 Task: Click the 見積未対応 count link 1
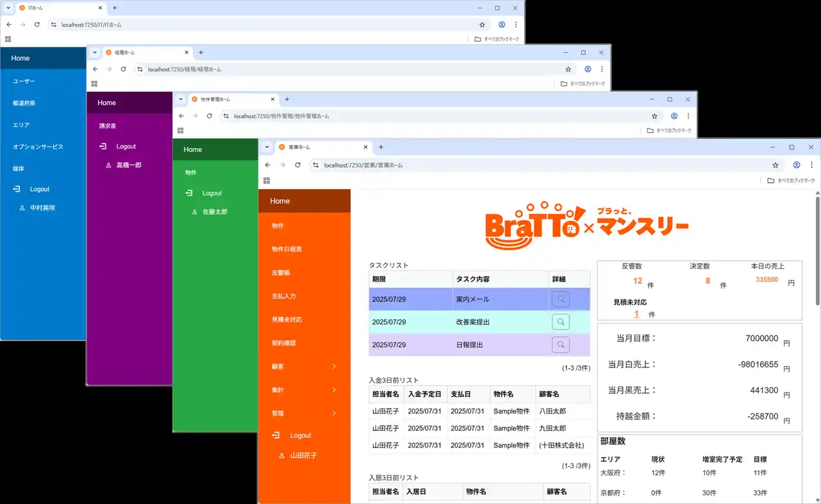coord(636,314)
